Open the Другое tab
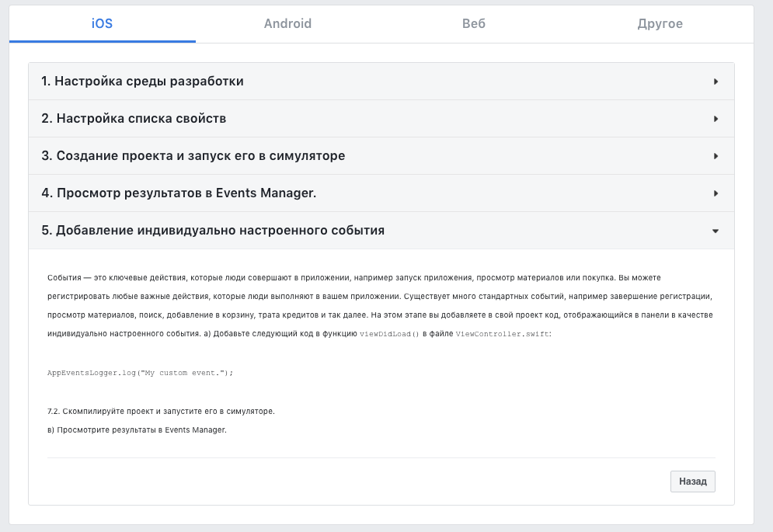This screenshot has height=532, width=773. [660, 23]
